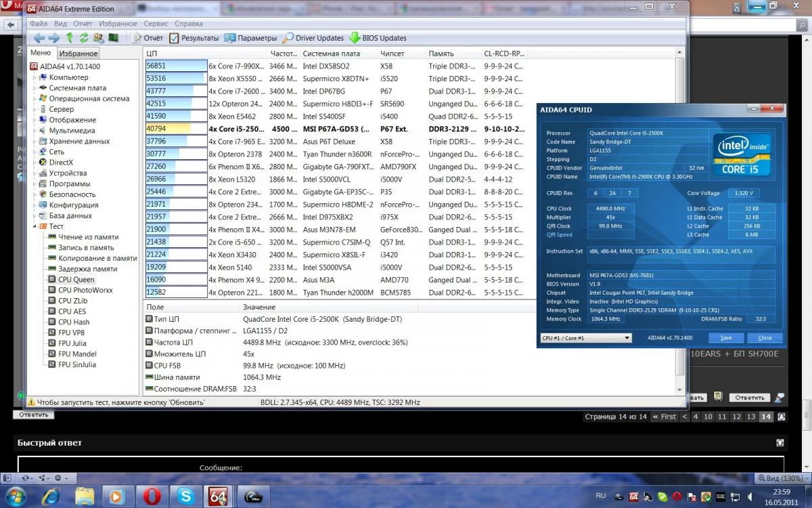
Task: Go back using the blue left arrow
Action: pyautogui.click(x=39, y=38)
